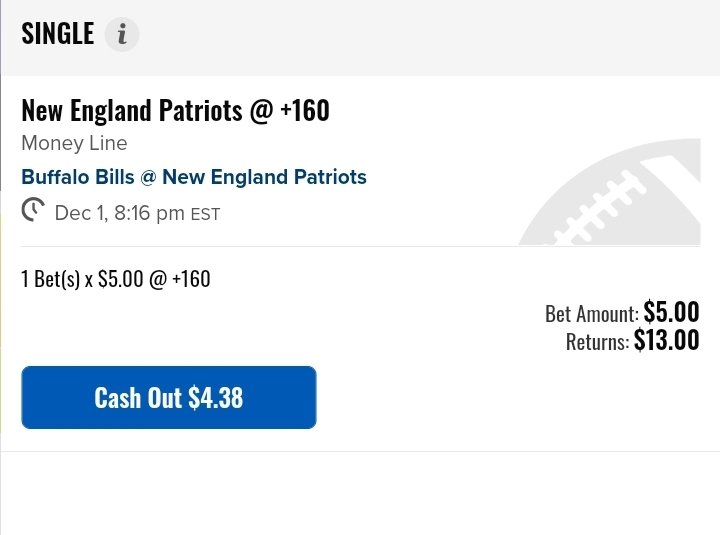
Task: Click the $13.00 returns value
Action: click(x=666, y=340)
